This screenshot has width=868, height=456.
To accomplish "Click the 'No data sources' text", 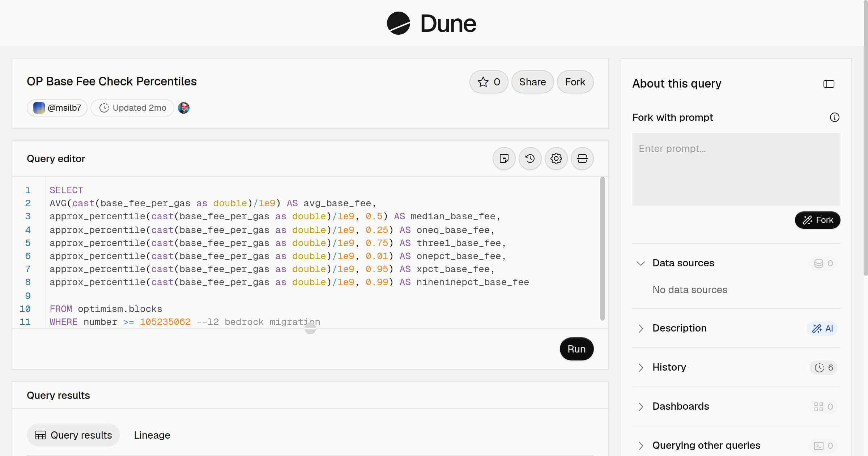I will (x=690, y=290).
